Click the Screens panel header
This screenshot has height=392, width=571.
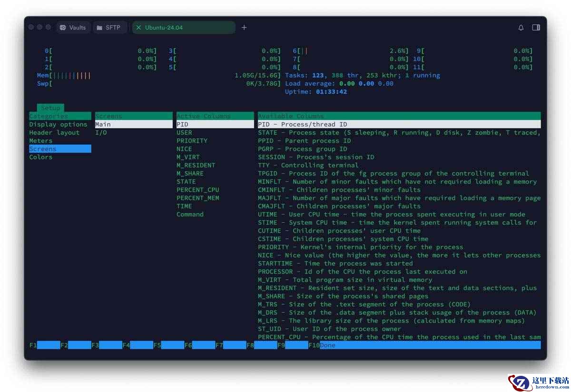(134, 116)
